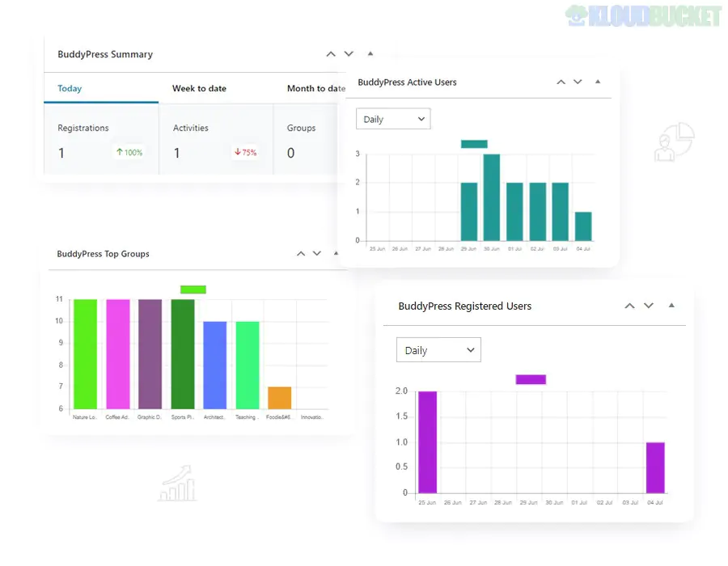Click the 100% registrations increase badge

(129, 152)
